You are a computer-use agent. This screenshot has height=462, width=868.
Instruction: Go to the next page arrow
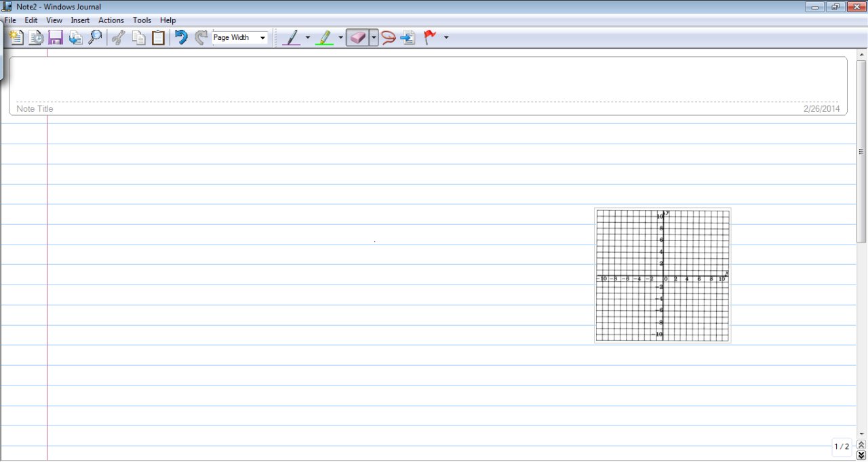tap(861, 456)
